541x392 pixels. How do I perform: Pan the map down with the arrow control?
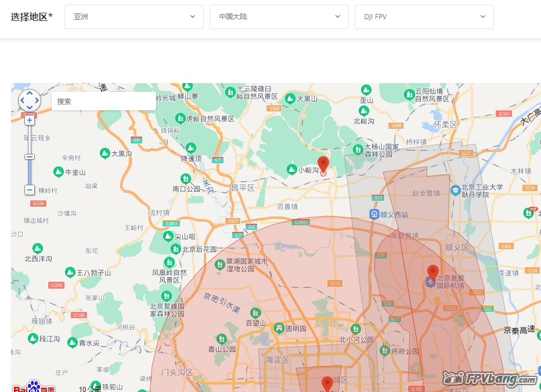pyautogui.click(x=30, y=107)
